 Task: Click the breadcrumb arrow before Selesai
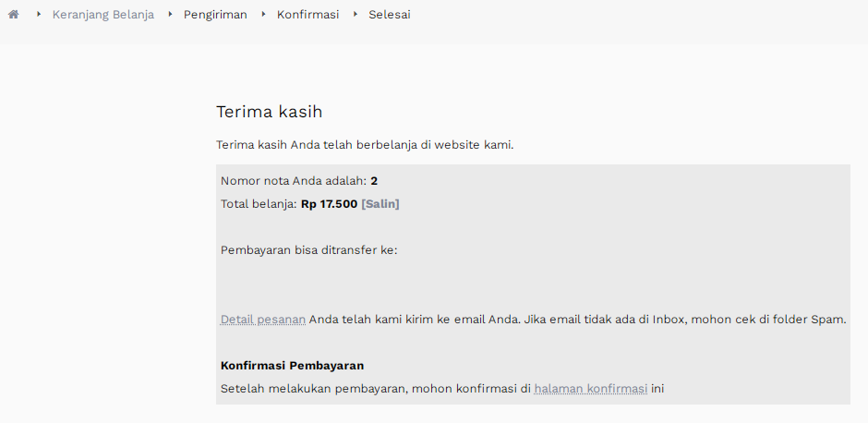pos(356,14)
